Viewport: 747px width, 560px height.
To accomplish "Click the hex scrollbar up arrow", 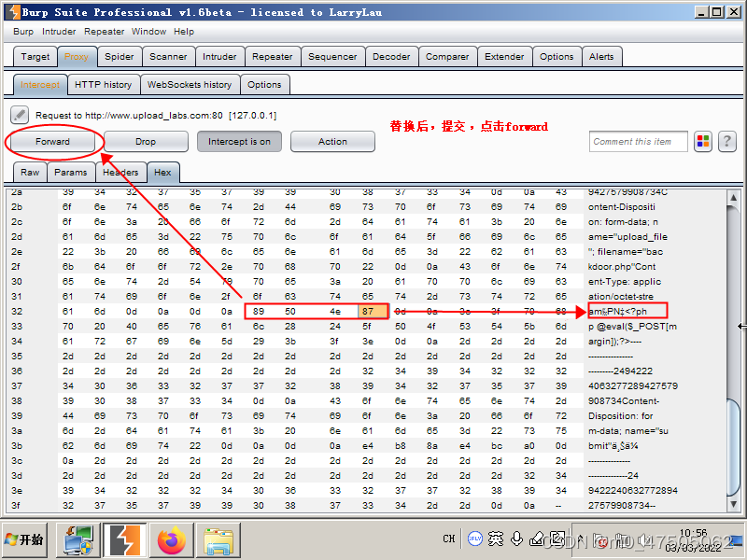I will click(733, 198).
